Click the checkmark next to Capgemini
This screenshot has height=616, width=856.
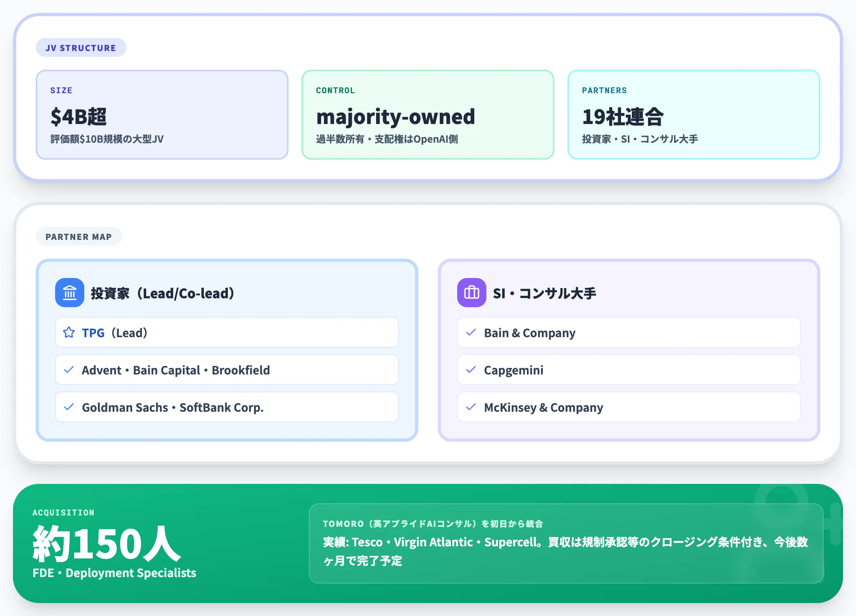click(471, 370)
